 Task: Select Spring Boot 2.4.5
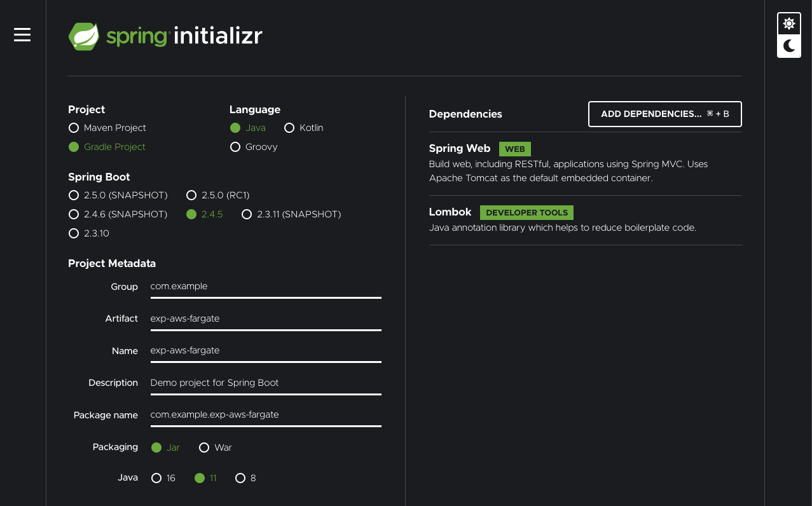[x=205, y=214]
